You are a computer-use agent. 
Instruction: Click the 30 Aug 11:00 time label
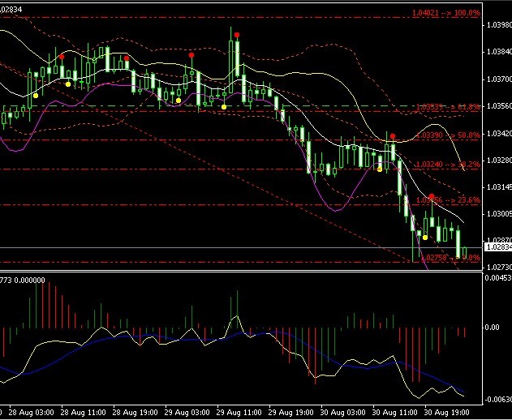tap(395, 412)
